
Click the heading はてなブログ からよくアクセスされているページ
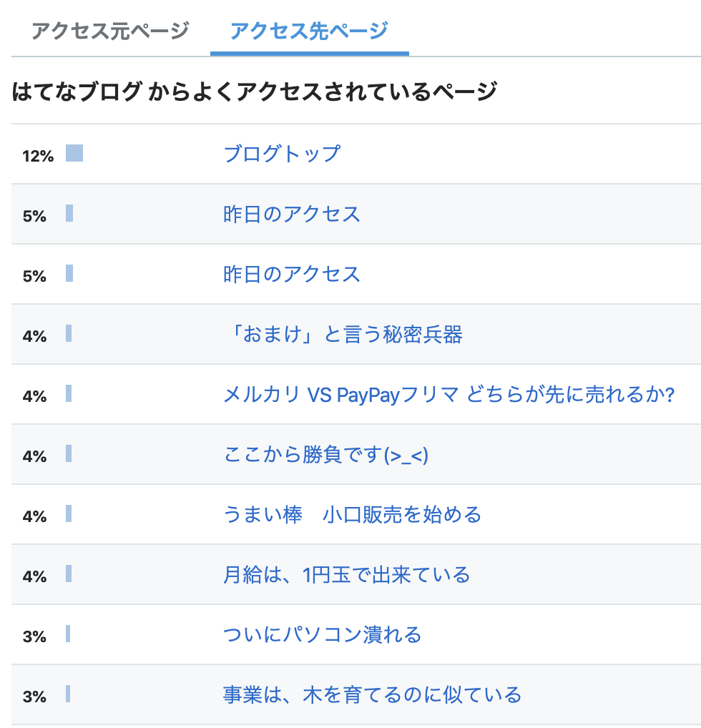tap(255, 91)
